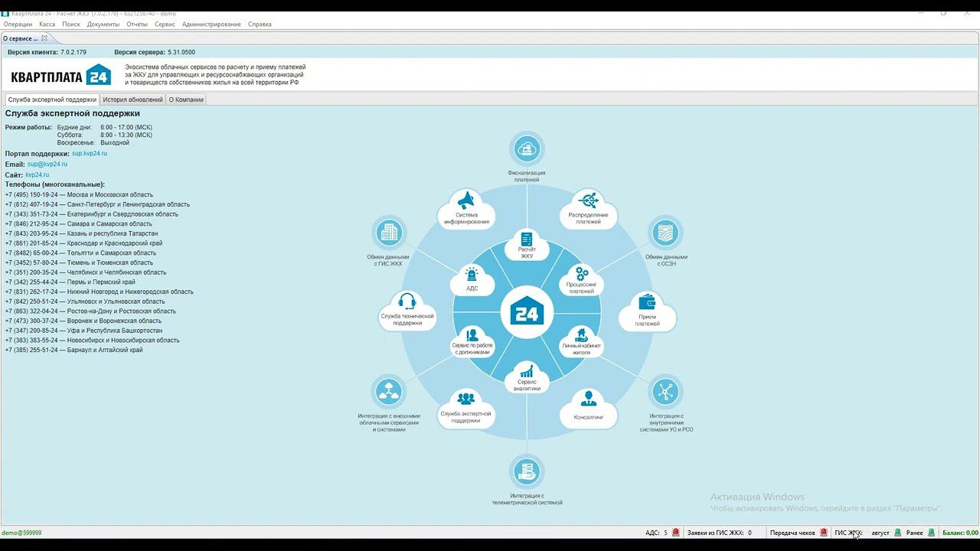Select the Служба экспертной поддержки tab
Image resolution: width=980 pixels, height=551 pixels.
(52, 99)
